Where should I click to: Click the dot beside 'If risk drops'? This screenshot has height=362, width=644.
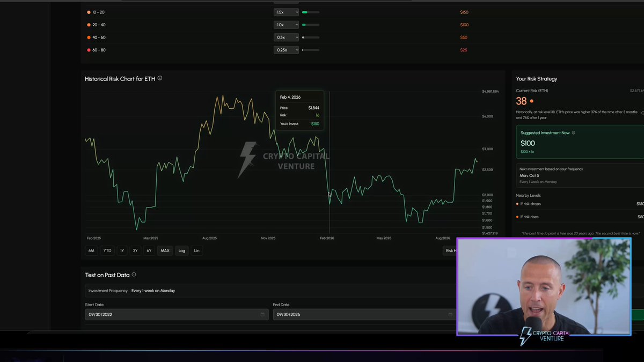(517, 204)
